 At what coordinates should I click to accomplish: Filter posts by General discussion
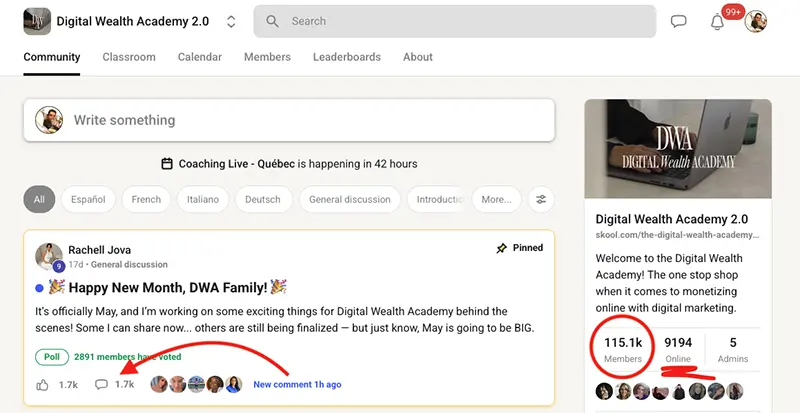[x=350, y=200]
